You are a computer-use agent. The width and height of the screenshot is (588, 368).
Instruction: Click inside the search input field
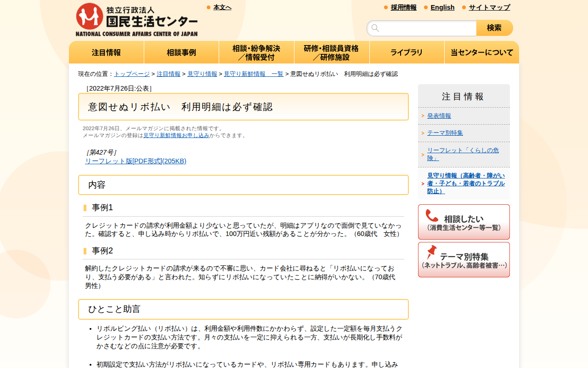[x=423, y=28]
